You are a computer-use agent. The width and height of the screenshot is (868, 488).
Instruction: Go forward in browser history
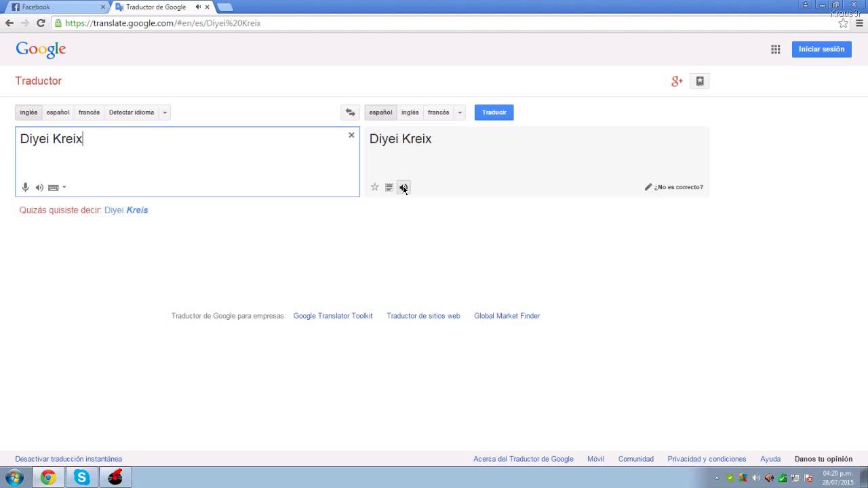coord(25,23)
